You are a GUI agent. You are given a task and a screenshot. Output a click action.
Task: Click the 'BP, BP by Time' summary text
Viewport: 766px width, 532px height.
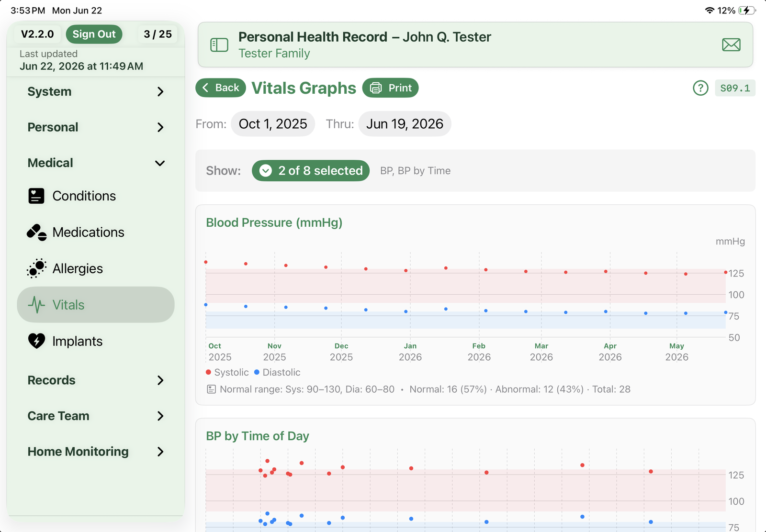(416, 171)
